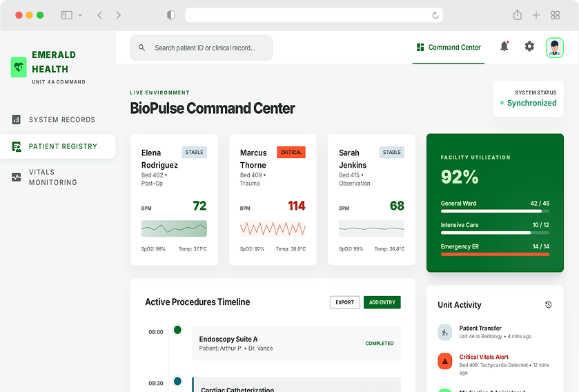The height and width of the screenshot is (392, 579).
Task: Open System Records menu item
Action: tap(57, 119)
